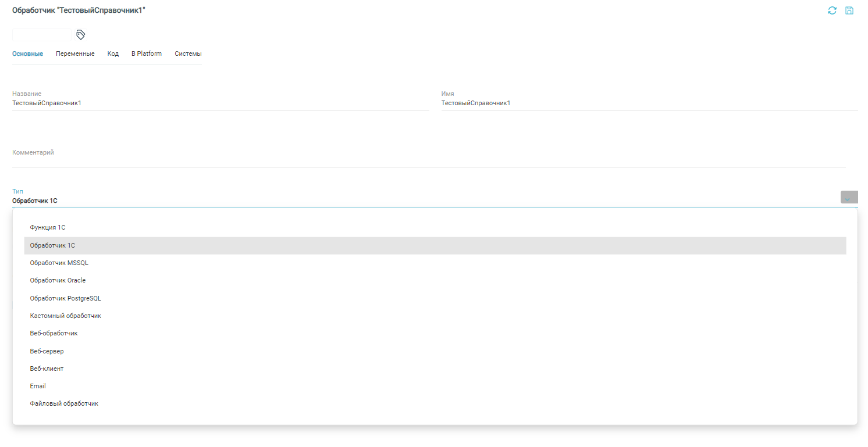Viewport: 868px width, 447px height.
Task: Open the Код tab
Action: tap(113, 53)
